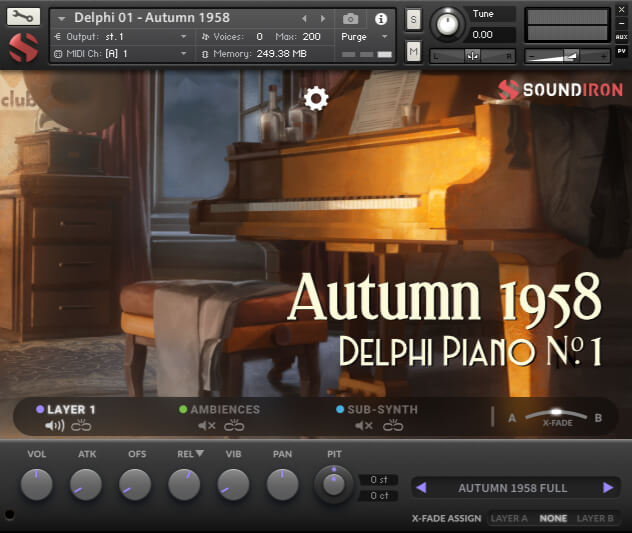Image resolution: width=632 pixels, height=533 pixels.
Task: Click the header volume slider
Action: [567, 56]
